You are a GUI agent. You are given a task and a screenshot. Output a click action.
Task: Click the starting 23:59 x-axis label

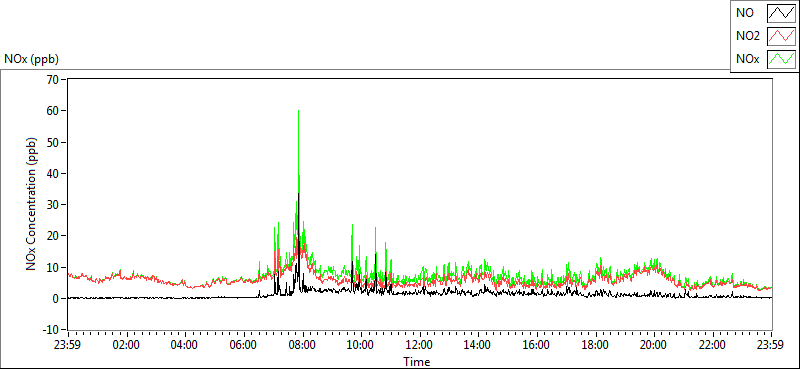[x=67, y=344]
